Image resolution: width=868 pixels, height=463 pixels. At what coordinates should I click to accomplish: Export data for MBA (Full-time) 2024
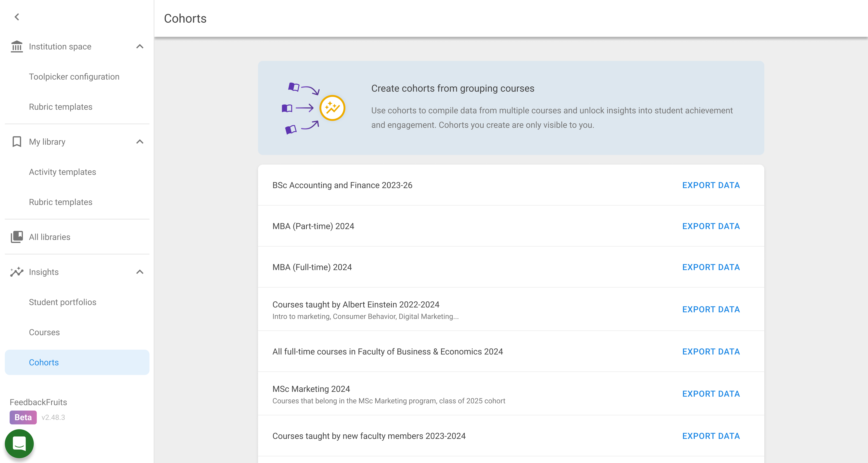711,267
